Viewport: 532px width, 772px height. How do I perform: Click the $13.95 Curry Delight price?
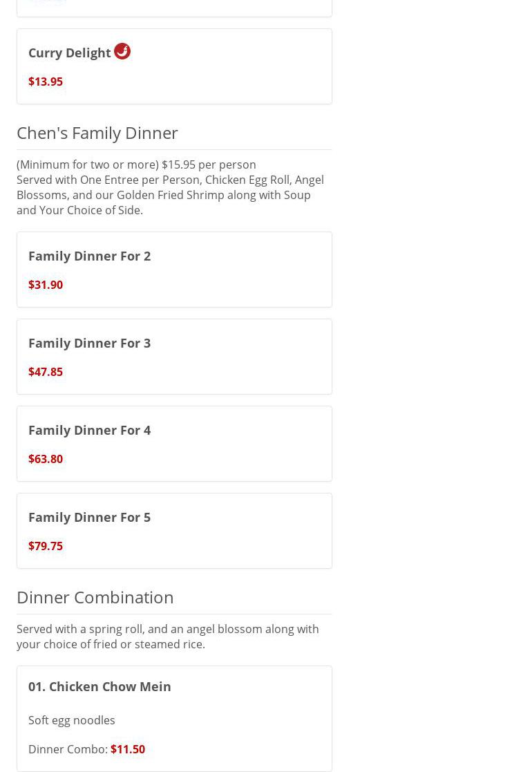point(46,82)
